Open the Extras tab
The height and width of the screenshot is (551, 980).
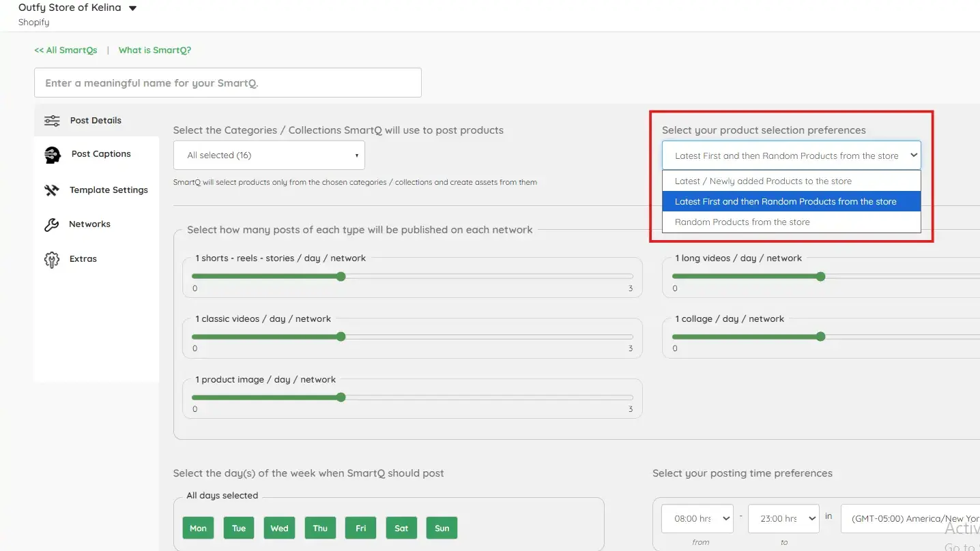point(96,259)
